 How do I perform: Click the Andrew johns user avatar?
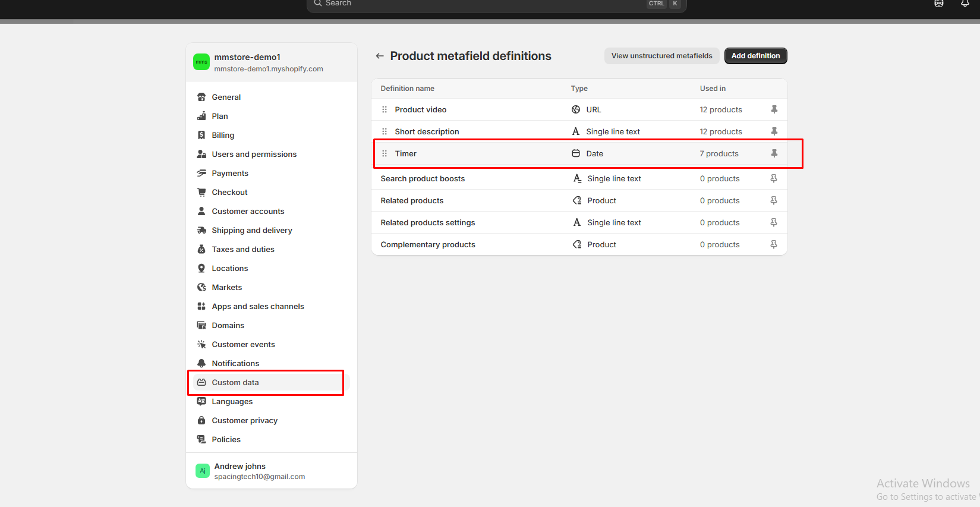(x=203, y=471)
